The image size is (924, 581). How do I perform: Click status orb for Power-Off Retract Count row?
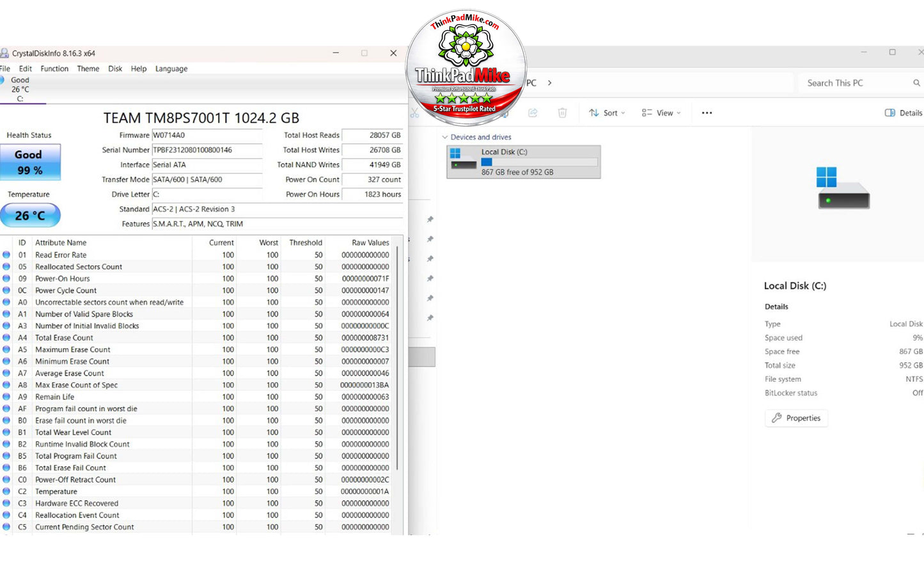[6, 480]
